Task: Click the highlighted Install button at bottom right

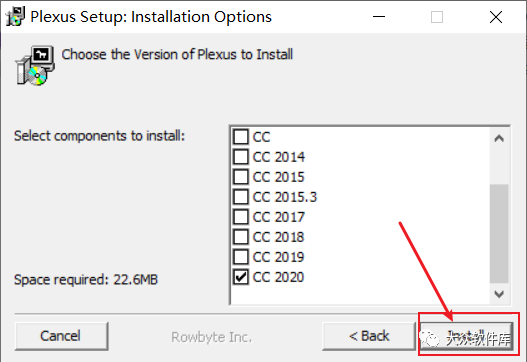Action: pyautogui.click(x=467, y=336)
